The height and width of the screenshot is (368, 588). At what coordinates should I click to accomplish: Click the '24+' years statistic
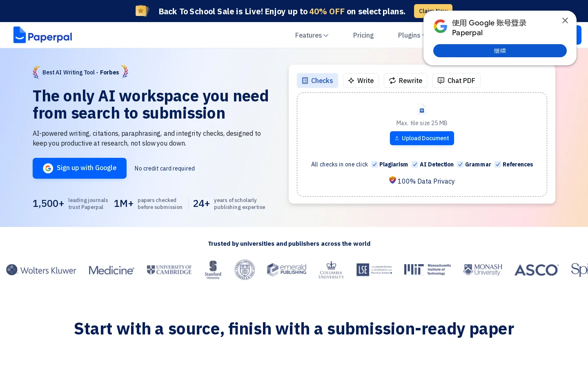coord(201,204)
